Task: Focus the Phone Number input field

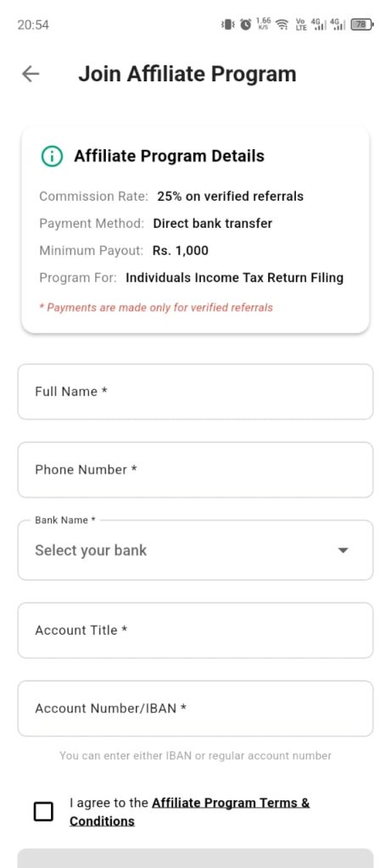Action: point(195,470)
